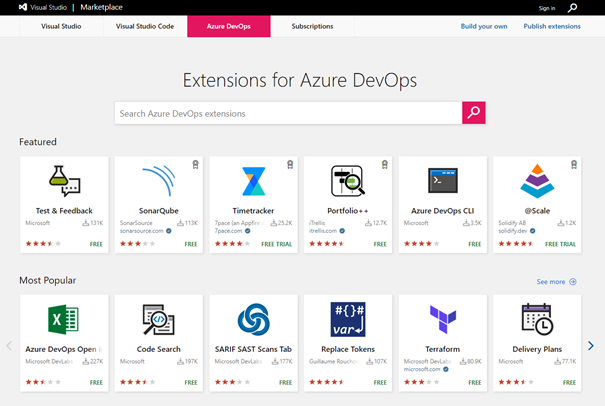605x406 pixels.
Task: Click the pink search submit button
Action: [x=473, y=113]
